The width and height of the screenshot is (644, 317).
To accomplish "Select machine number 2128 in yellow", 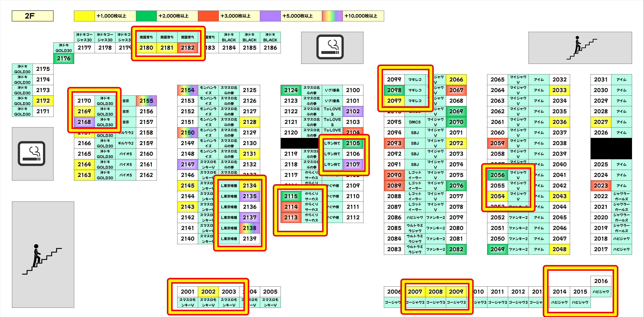I will click(250, 122).
